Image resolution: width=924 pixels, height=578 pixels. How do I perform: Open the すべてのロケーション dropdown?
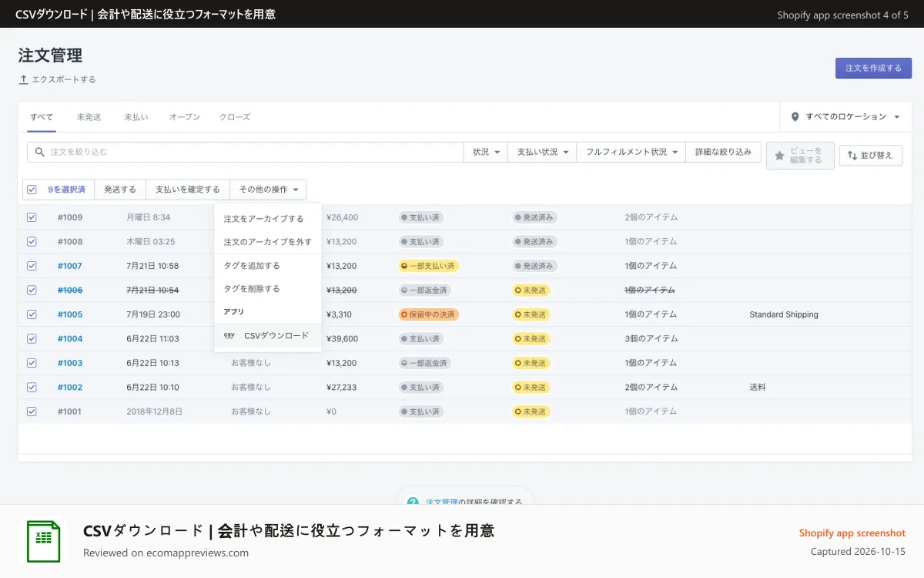[845, 117]
